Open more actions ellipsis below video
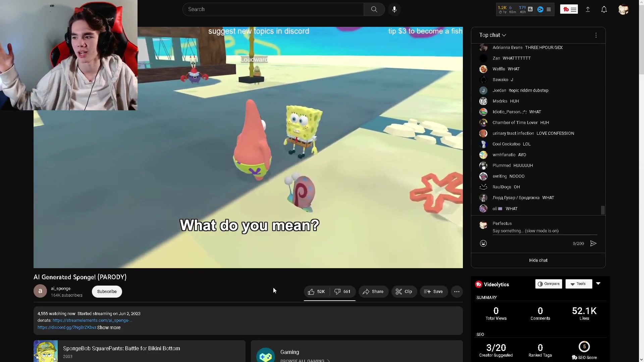 (x=457, y=292)
